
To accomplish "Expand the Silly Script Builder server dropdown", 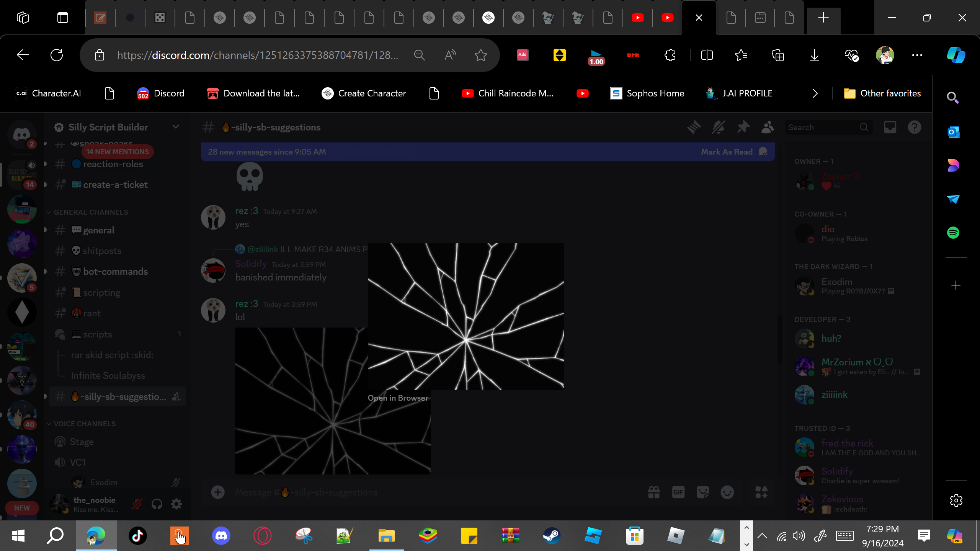I will 176,127.
